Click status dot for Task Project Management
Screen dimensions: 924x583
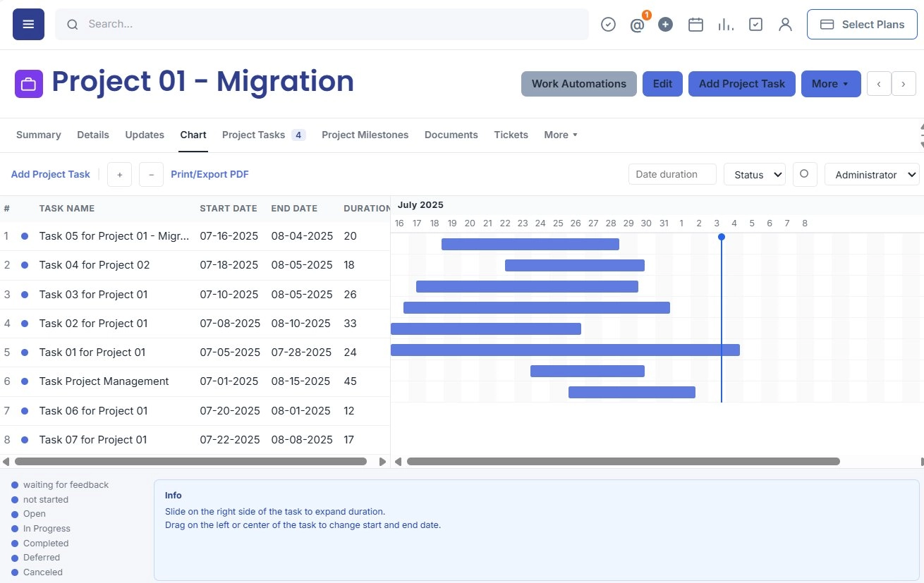pyautogui.click(x=25, y=381)
